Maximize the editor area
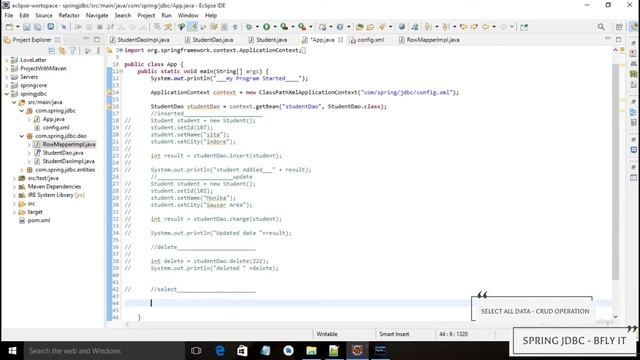 pyautogui.click(x=619, y=39)
